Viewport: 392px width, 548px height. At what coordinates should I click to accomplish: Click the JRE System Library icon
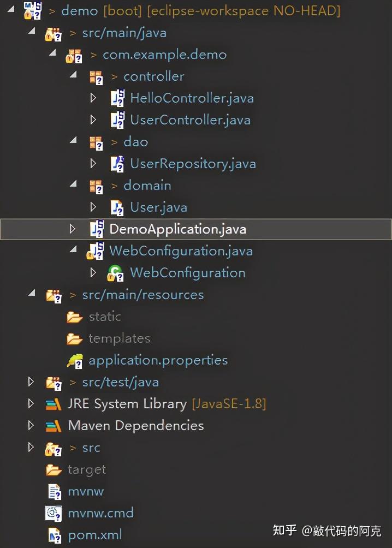[x=54, y=404]
